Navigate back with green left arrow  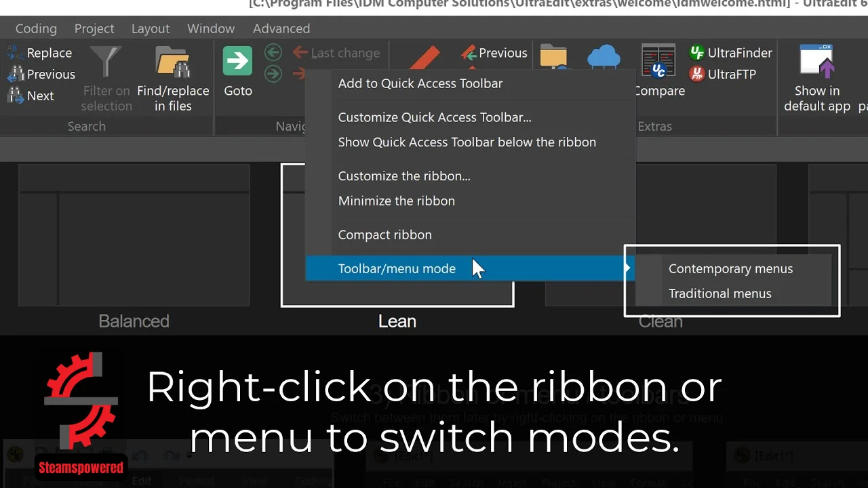273,53
